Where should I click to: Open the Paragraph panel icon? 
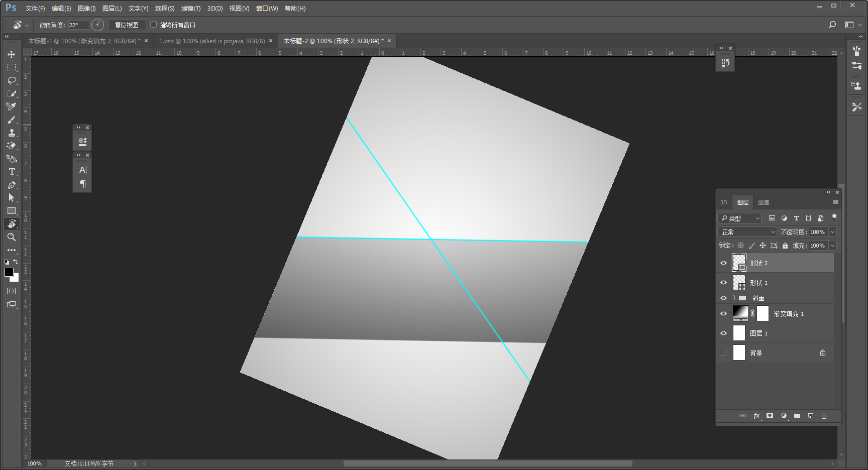click(x=82, y=184)
